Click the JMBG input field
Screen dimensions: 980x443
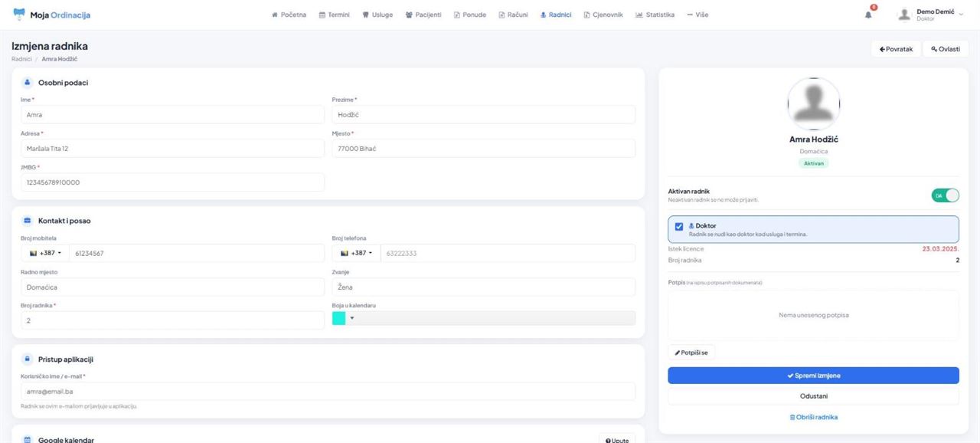(172, 182)
